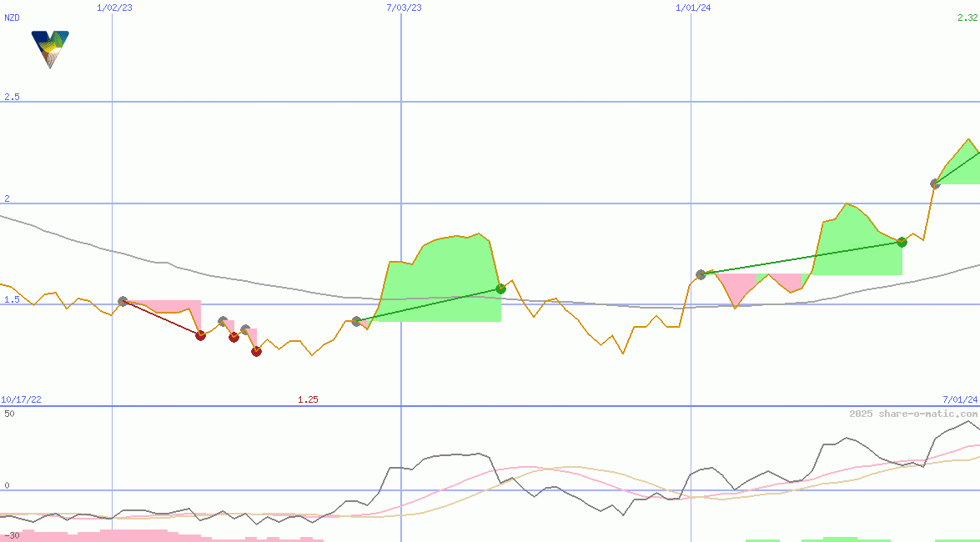Open the share-o-matic.com watermark link
Screen dimensions: 980x542
[913, 414]
